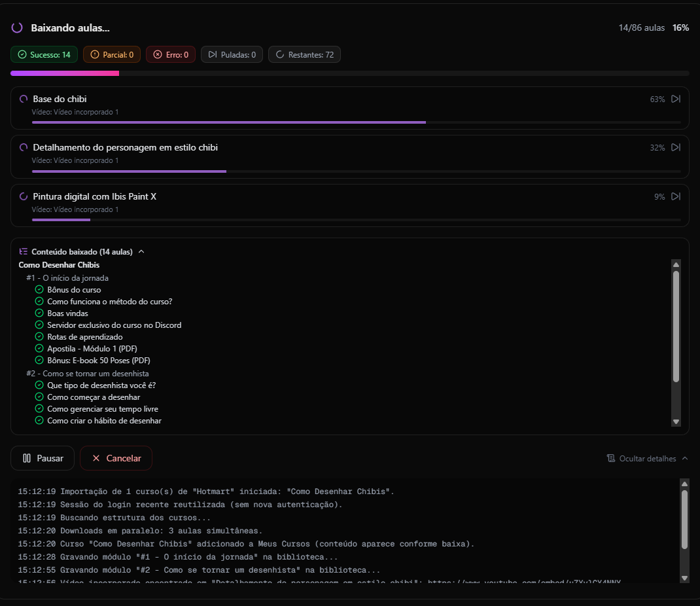
Task: Click the content list scrollbar thumb
Action: (x=676, y=327)
